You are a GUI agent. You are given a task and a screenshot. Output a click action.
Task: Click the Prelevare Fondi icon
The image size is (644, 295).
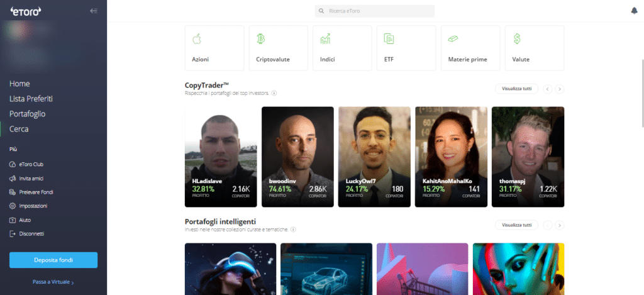pyautogui.click(x=12, y=192)
